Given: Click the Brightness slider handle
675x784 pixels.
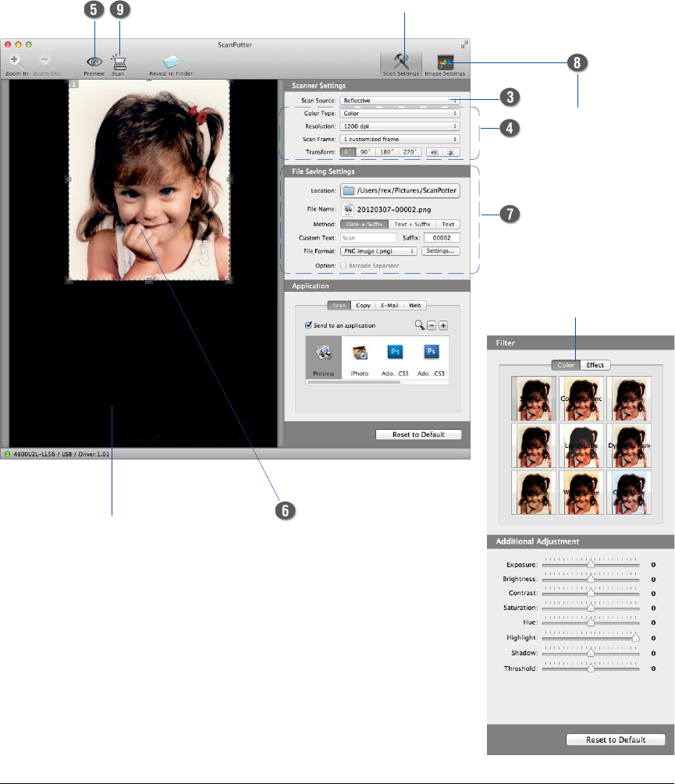Looking at the screenshot, I should (x=591, y=580).
